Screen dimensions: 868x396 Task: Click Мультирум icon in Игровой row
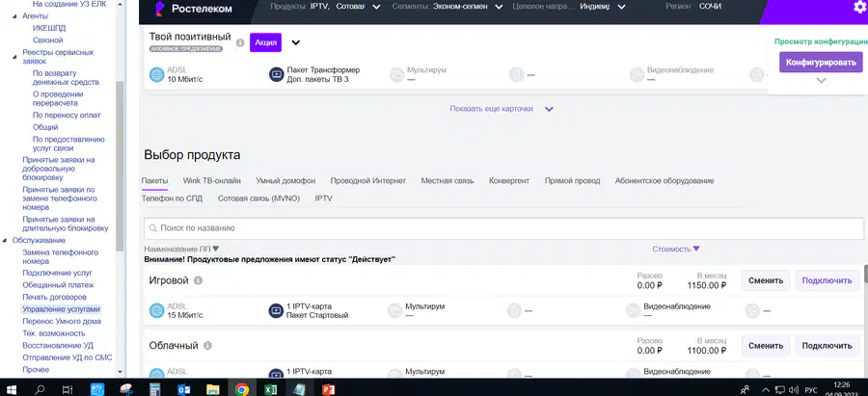pos(394,311)
